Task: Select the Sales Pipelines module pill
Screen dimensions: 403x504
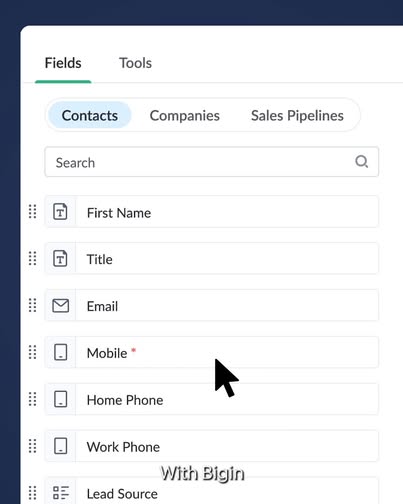Action: coord(297,115)
